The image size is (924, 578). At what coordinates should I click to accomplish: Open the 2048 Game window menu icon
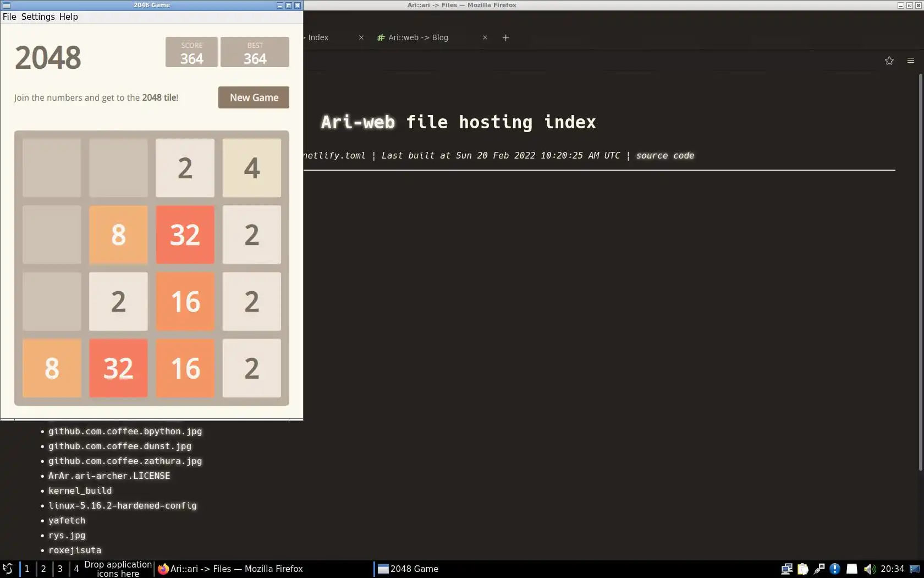[7, 5]
